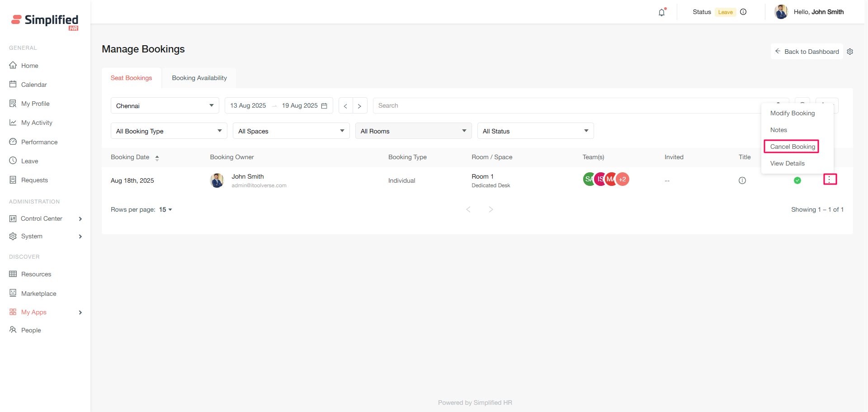This screenshot has width=868, height=412.
Task: Open the All Booking Type dropdown
Action: (169, 131)
